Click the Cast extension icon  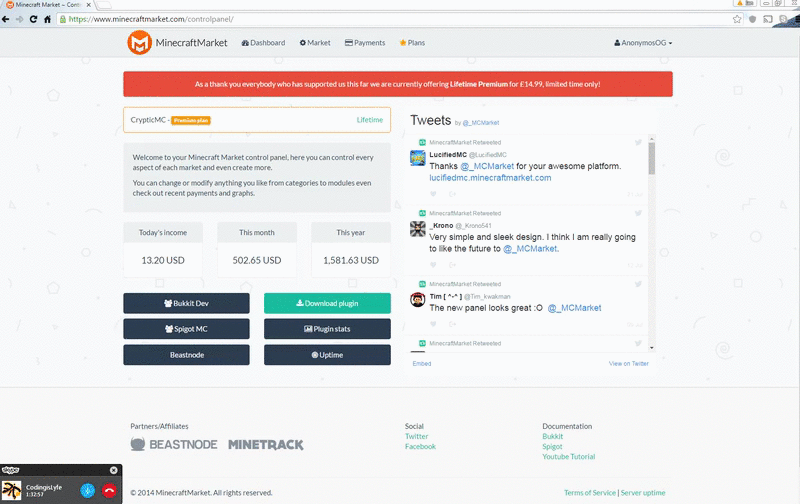click(767, 19)
